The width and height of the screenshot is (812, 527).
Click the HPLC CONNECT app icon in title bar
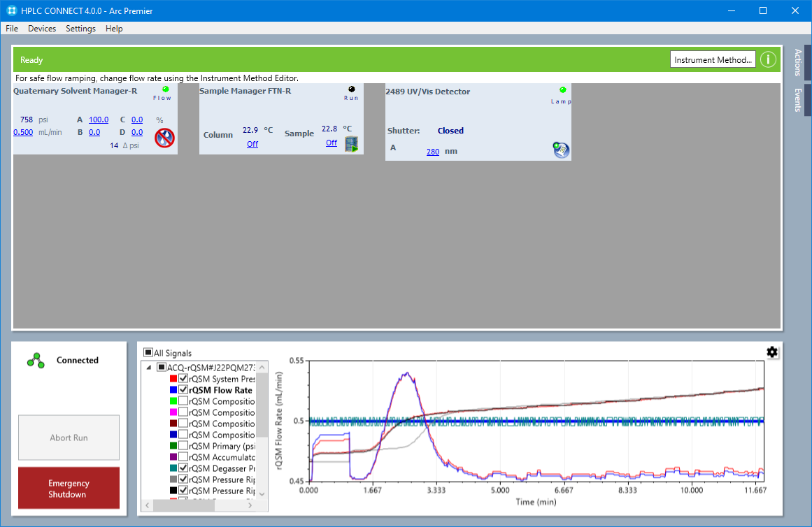pyautogui.click(x=11, y=10)
